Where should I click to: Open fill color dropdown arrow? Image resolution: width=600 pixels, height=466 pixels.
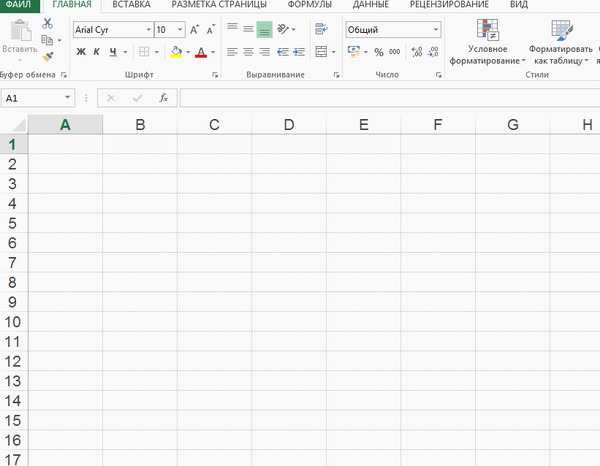pyautogui.click(x=188, y=52)
